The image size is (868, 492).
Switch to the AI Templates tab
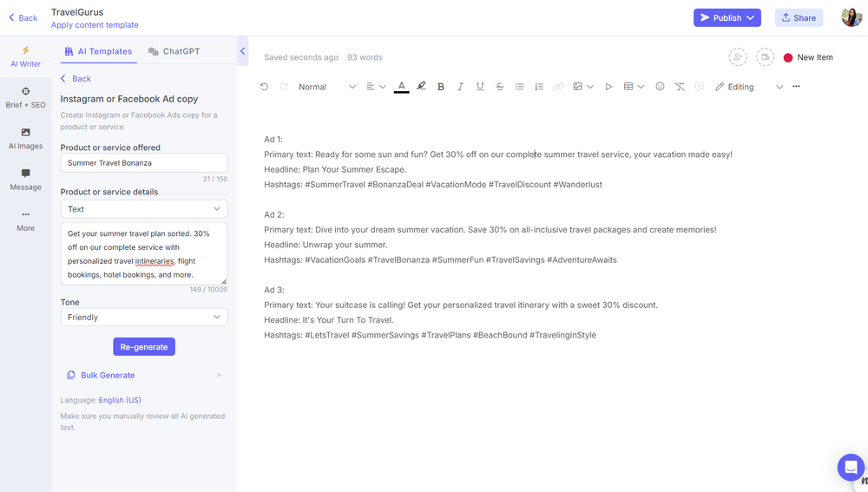tap(99, 51)
